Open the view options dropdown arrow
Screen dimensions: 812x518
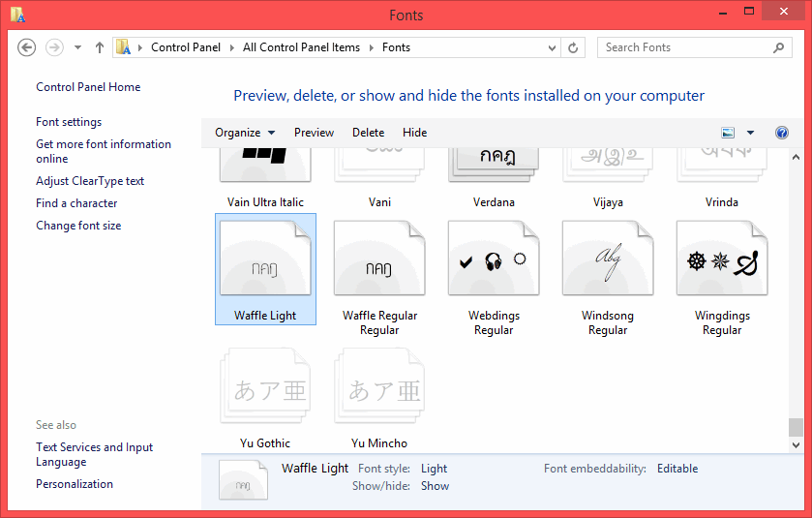(x=750, y=133)
